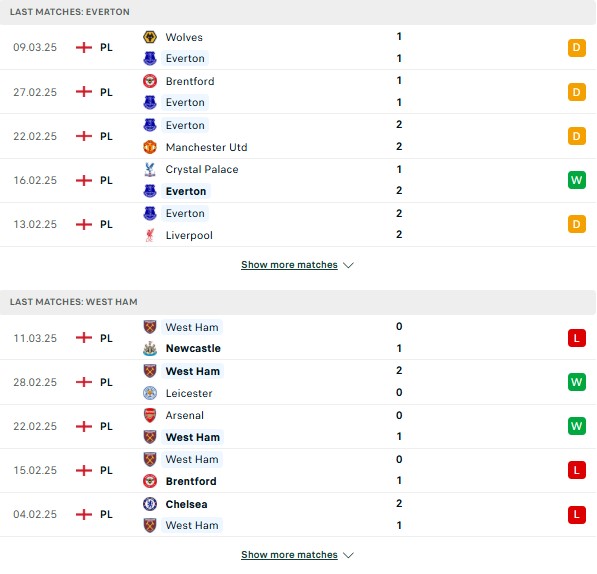597x574 pixels.
Task: Click the red L badge for Newcastle match
Action: pyautogui.click(x=576, y=338)
